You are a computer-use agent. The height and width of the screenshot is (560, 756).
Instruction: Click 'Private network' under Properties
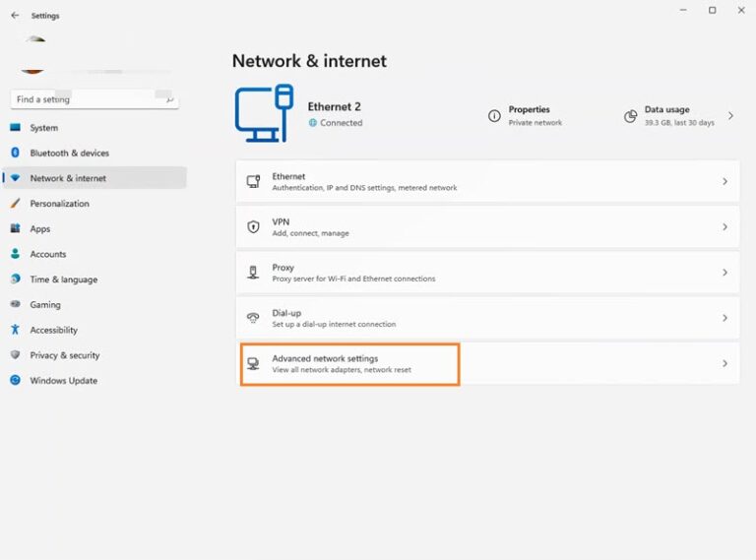(535, 123)
